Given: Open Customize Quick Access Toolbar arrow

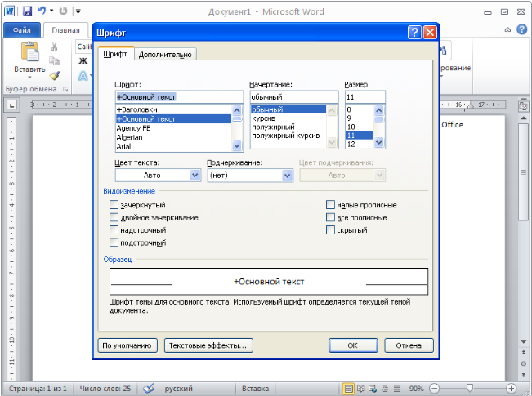Looking at the screenshot, I should pos(78,11).
